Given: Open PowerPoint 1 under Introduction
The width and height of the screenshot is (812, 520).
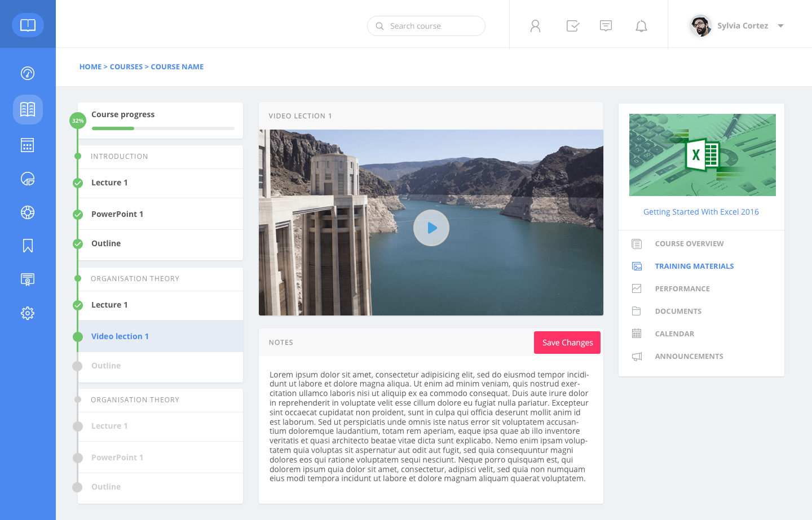Looking at the screenshot, I should (x=161, y=214).
